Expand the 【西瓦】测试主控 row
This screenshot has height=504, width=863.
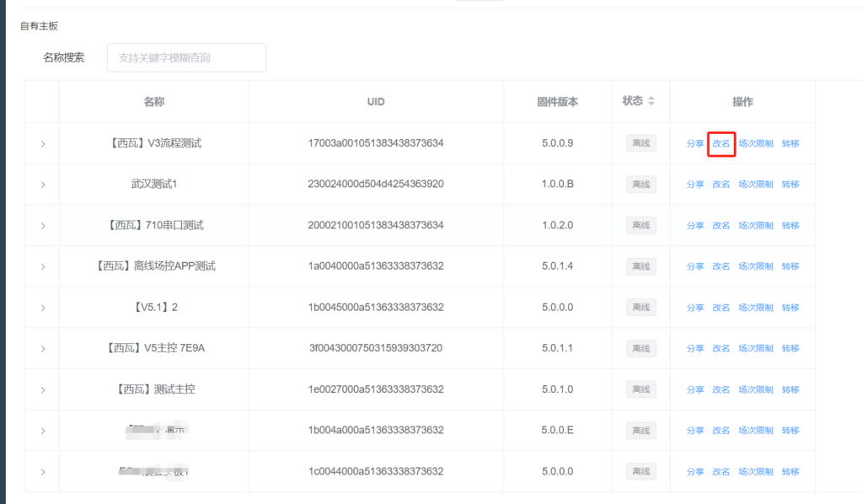pos(43,389)
